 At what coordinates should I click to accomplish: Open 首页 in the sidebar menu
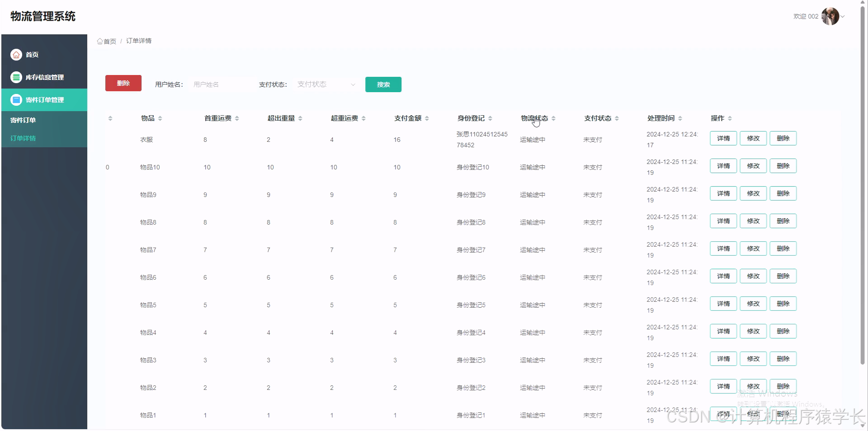pos(44,55)
